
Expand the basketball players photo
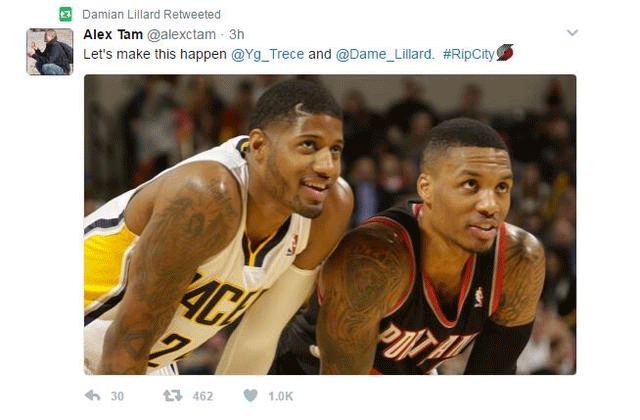pyautogui.click(x=330, y=224)
